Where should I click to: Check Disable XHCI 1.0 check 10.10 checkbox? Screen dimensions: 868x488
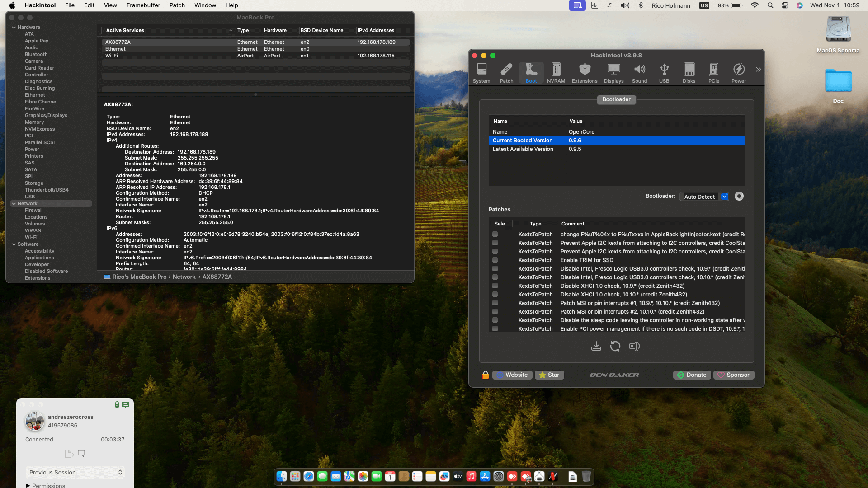(x=495, y=294)
